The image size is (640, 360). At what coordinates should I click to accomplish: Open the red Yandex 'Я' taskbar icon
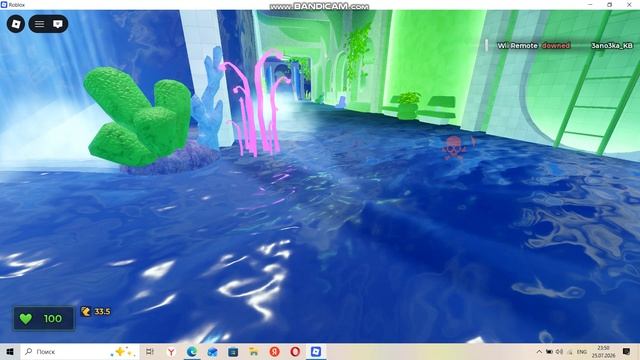274,351
